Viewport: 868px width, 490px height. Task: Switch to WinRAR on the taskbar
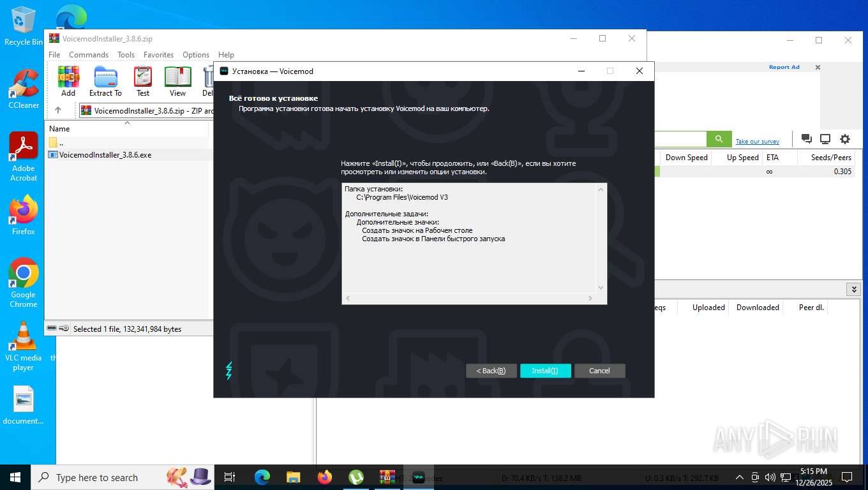click(x=387, y=477)
